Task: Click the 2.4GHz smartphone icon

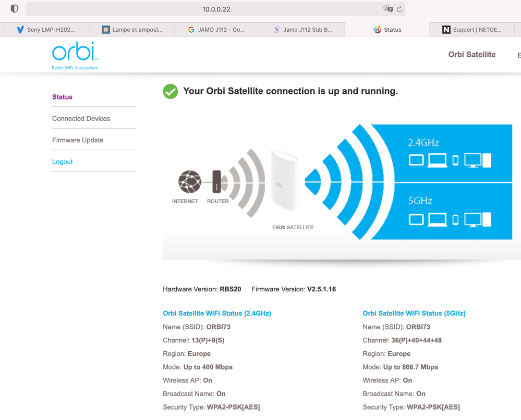Action: [455, 160]
